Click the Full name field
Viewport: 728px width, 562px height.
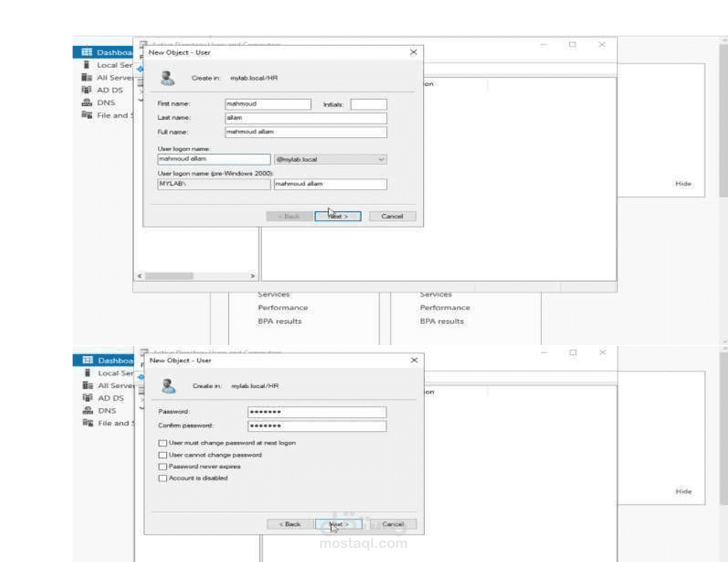pyautogui.click(x=306, y=132)
